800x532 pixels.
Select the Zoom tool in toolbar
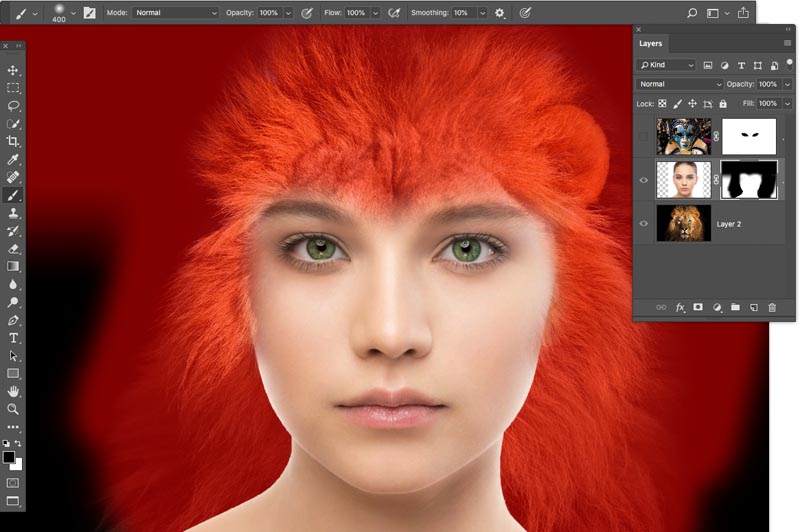(13, 409)
